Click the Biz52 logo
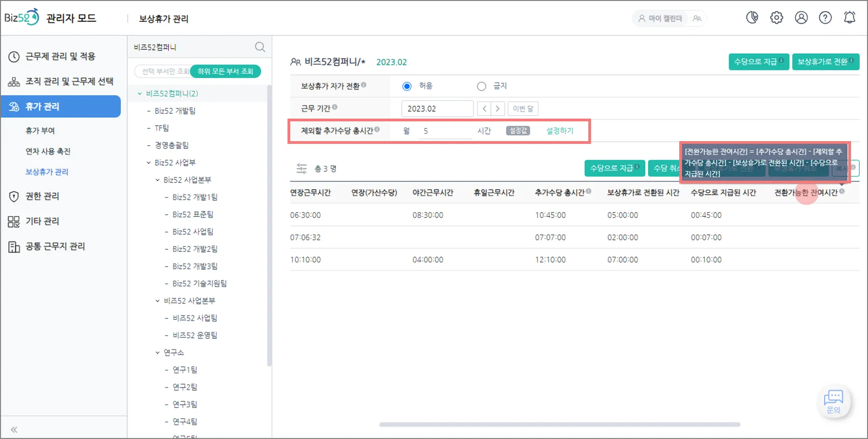Screen dimensions: 868x439 pyautogui.click(x=22, y=17)
